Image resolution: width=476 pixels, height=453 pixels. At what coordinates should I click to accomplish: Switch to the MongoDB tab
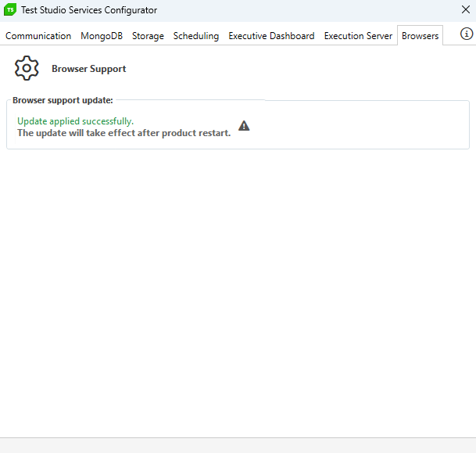point(102,36)
